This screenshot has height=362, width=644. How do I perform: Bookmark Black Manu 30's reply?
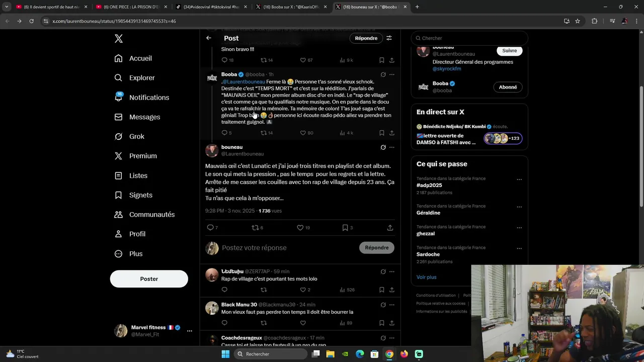(x=382, y=323)
